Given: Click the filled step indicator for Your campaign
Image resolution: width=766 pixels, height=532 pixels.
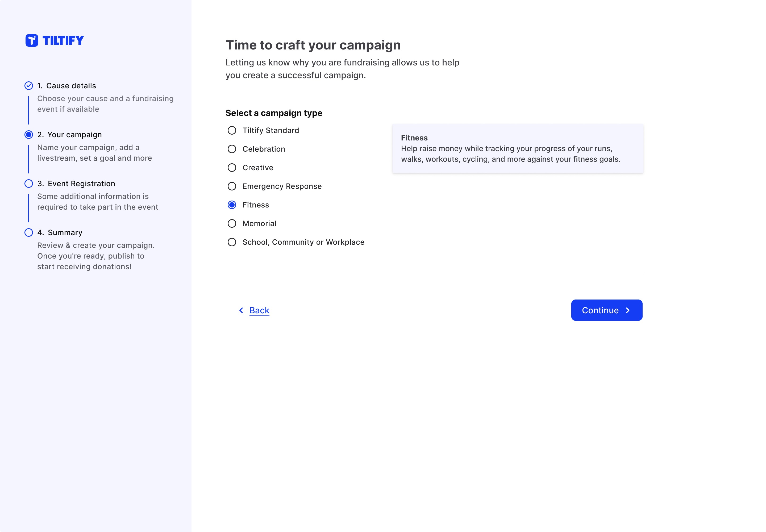Looking at the screenshot, I should click(x=29, y=135).
